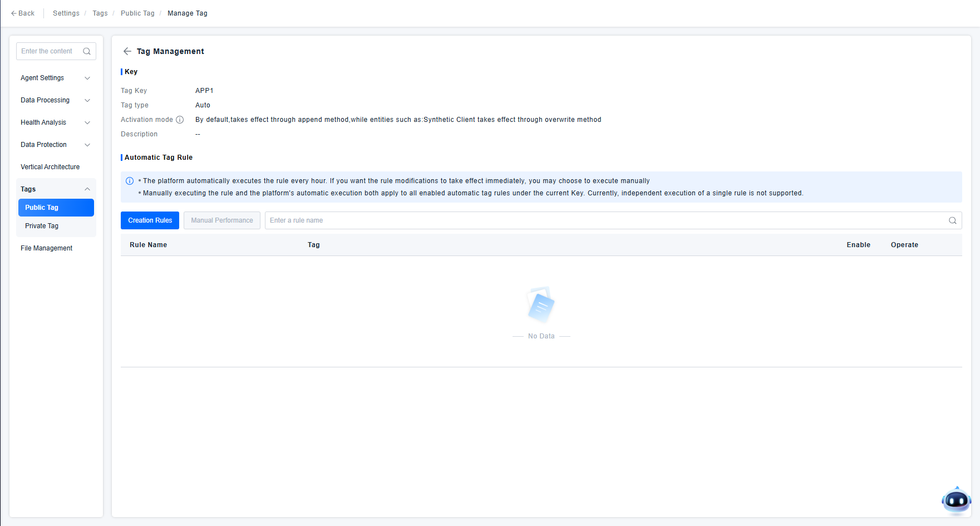Open the chatbot assistant robot icon

coord(956,500)
